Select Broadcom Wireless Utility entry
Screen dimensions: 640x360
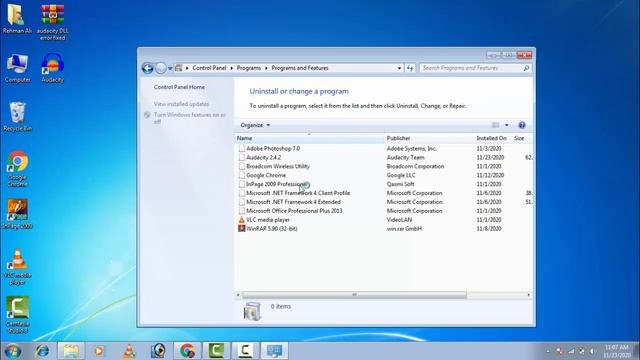tap(278, 167)
